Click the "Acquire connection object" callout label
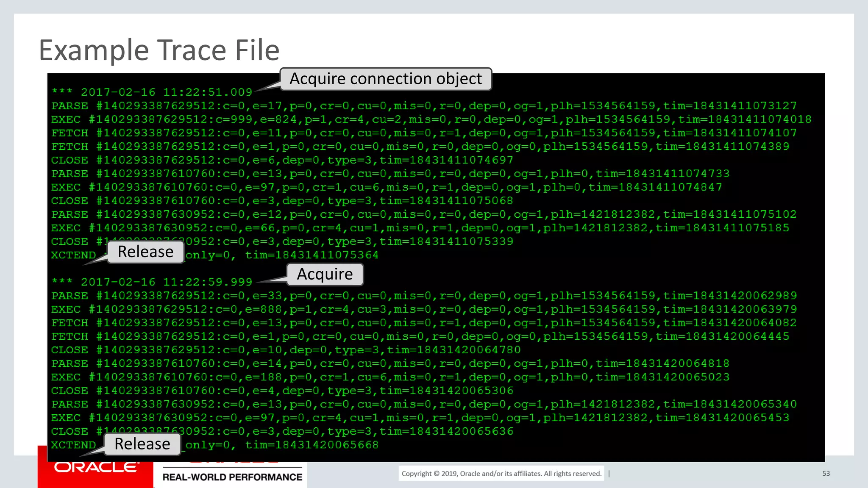This screenshot has height=488, width=868. 386,79
